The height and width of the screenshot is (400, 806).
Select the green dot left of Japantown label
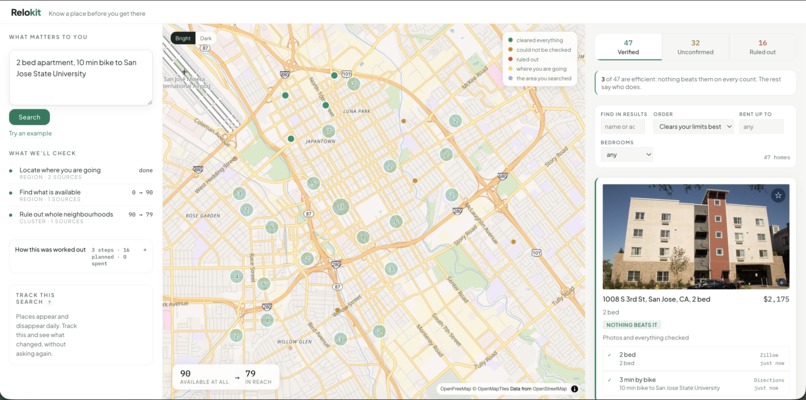pyautogui.click(x=291, y=139)
